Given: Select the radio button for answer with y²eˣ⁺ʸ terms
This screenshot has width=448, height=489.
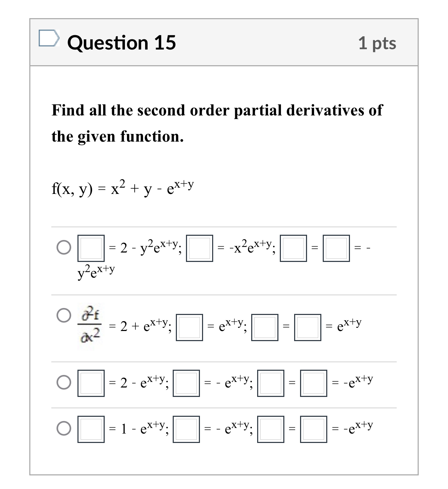Looking at the screenshot, I should click(x=64, y=248).
